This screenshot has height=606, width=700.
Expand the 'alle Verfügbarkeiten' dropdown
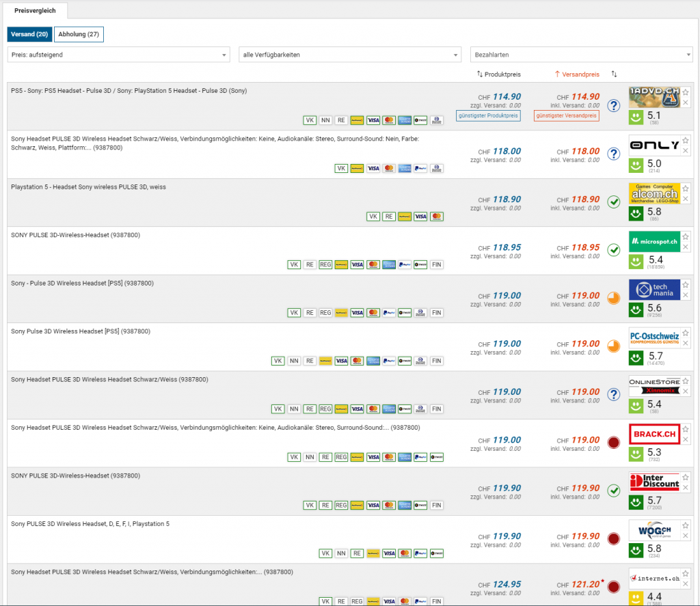click(x=350, y=55)
